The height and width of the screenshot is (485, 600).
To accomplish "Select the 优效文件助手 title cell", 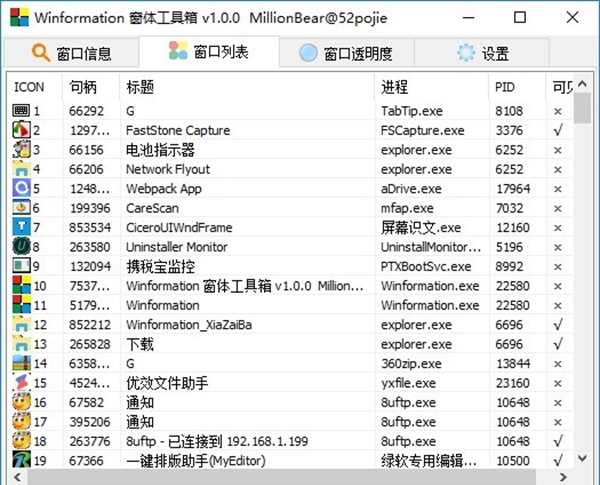I will pos(167,383).
